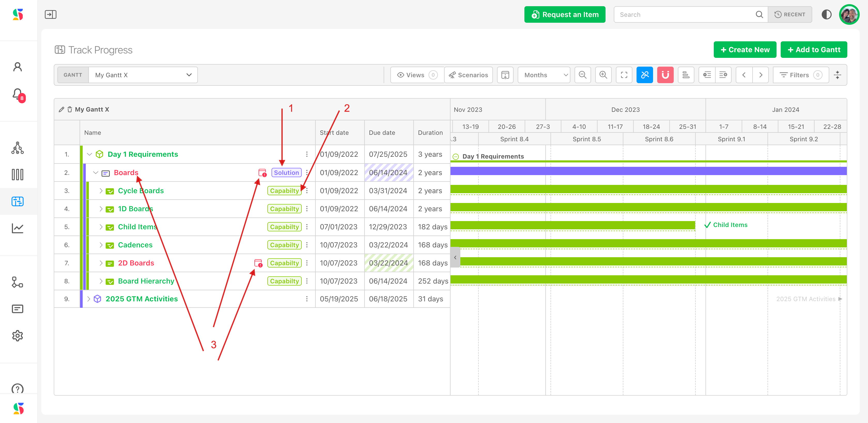Toggle the red magnet snap button

click(665, 75)
